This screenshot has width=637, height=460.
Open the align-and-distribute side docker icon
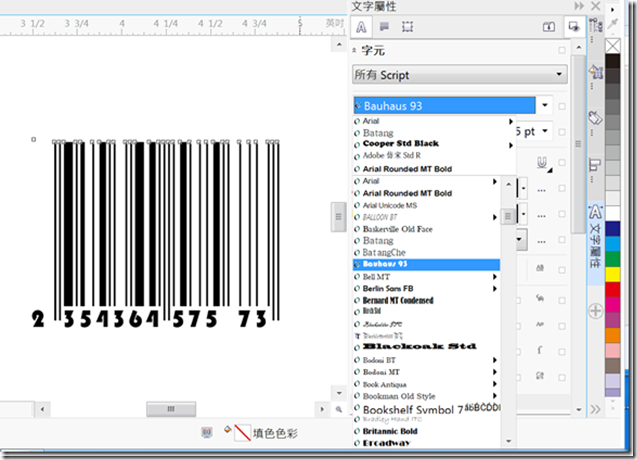595,165
